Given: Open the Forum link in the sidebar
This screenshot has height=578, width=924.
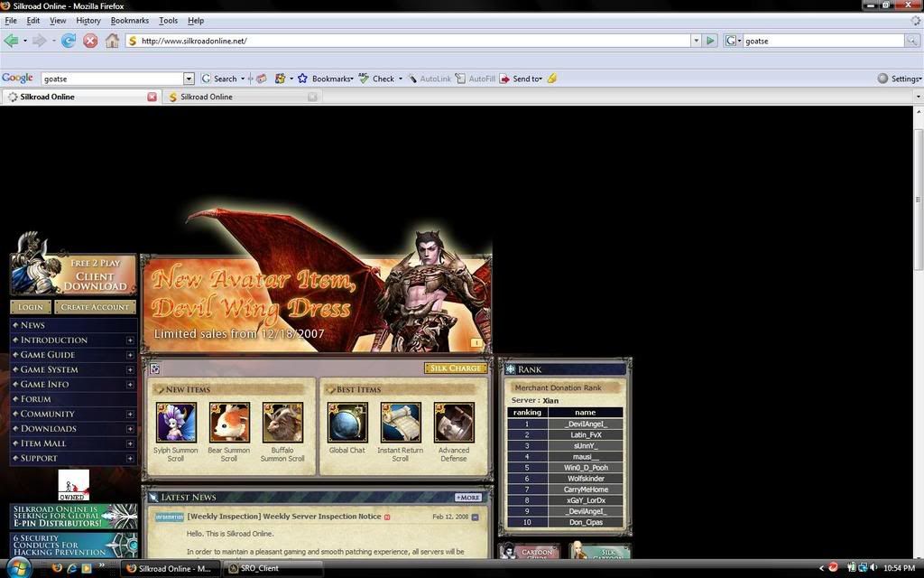Looking at the screenshot, I should pos(35,399).
